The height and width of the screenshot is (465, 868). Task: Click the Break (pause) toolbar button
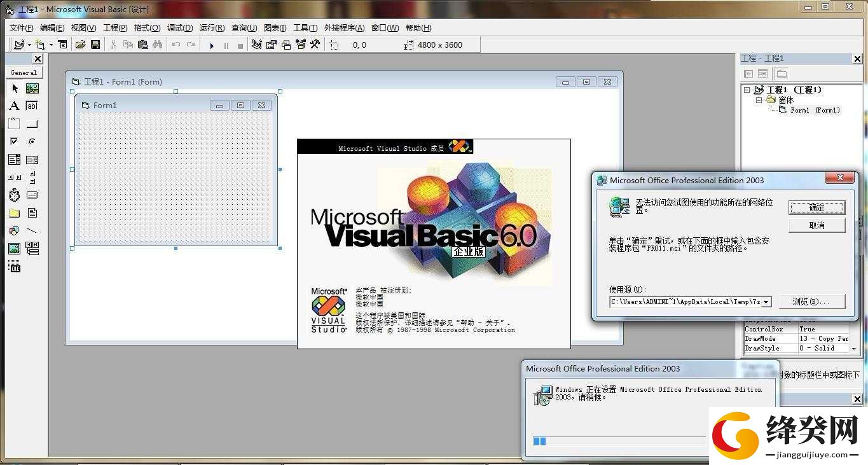click(x=226, y=45)
